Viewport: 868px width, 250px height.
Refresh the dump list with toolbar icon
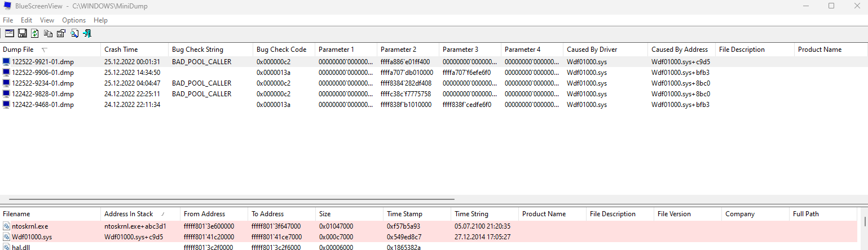coord(35,34)
